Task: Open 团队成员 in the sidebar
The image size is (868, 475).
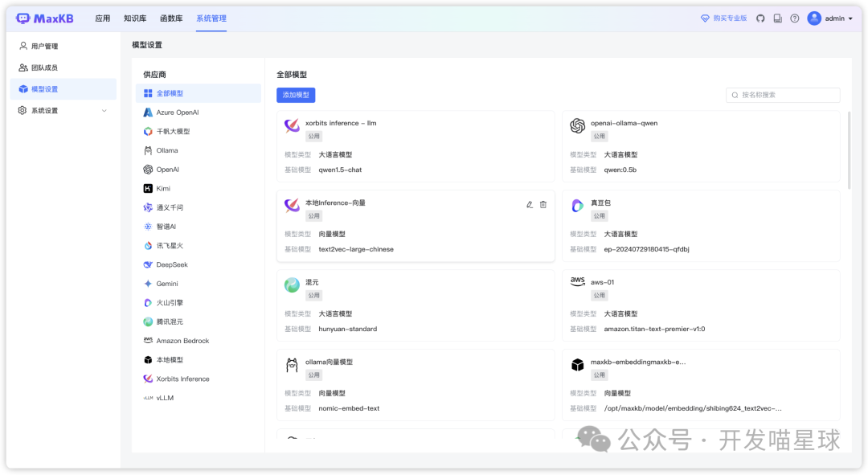Action: pyautogui.click(x=63, y=68)
